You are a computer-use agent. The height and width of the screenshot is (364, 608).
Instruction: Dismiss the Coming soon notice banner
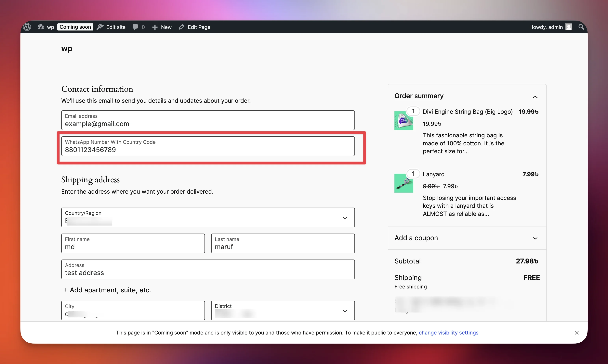click(x=577, y=333)
